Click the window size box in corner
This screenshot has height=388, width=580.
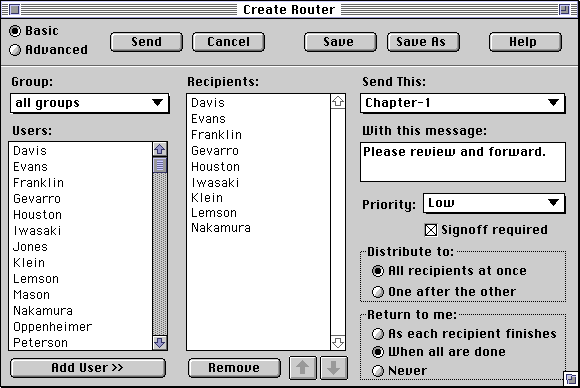571,379
